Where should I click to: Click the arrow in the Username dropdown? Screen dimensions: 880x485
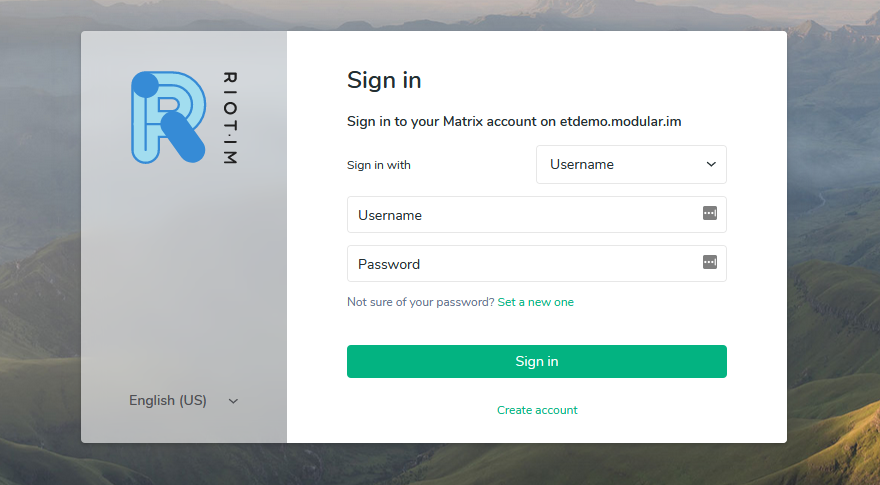click(711, 164)
